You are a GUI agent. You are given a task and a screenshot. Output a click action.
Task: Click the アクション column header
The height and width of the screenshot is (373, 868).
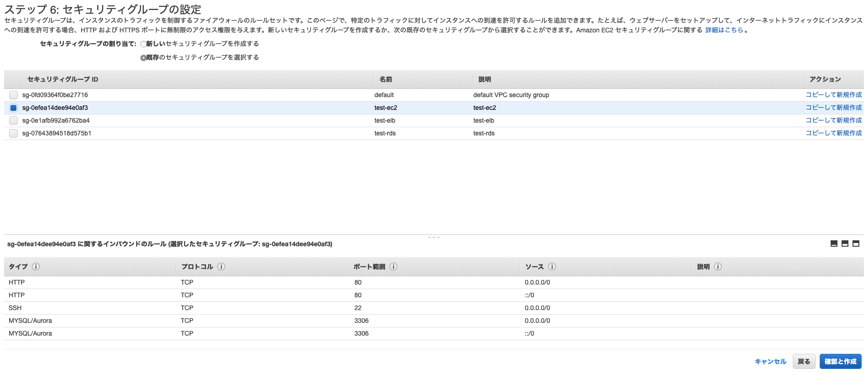tap(825, 79)
